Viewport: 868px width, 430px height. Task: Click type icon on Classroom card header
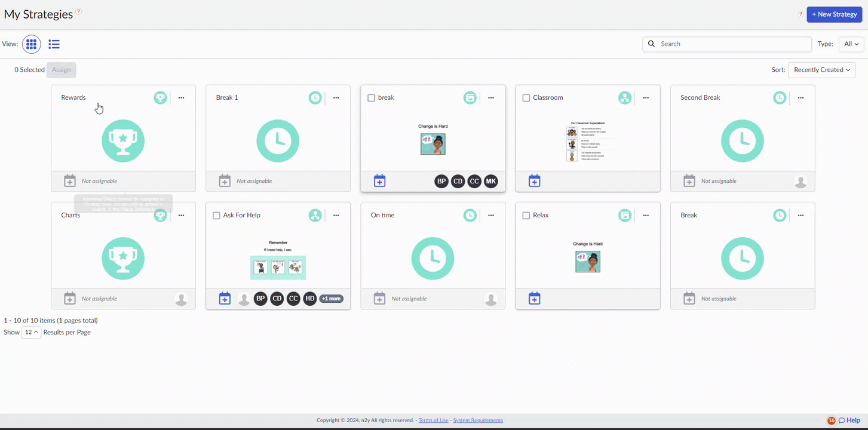[x=625, y=98]
